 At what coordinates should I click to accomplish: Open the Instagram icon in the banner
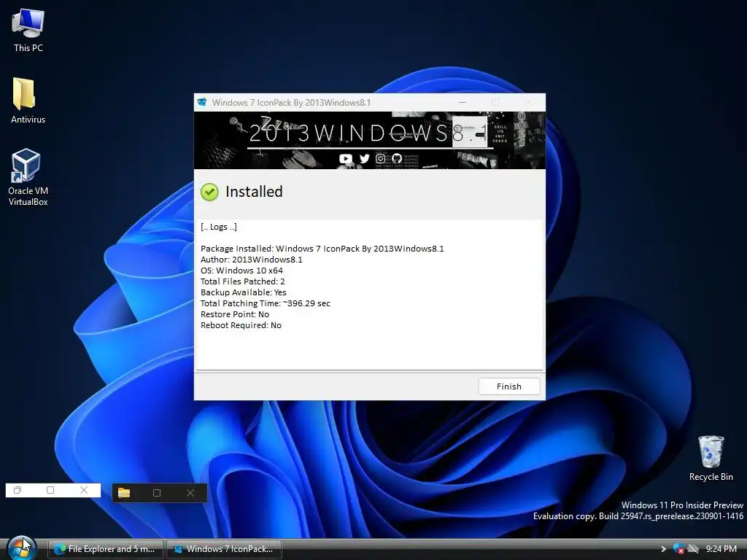(380, 158)
